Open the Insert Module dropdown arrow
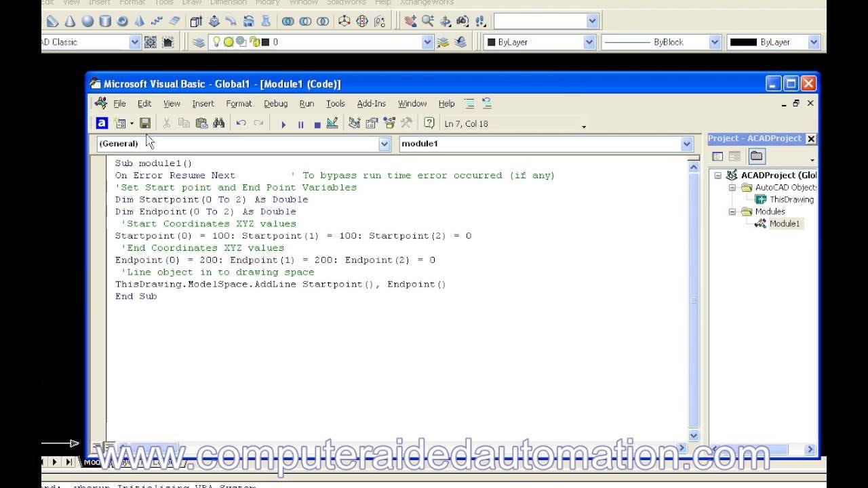 point(132,123)
